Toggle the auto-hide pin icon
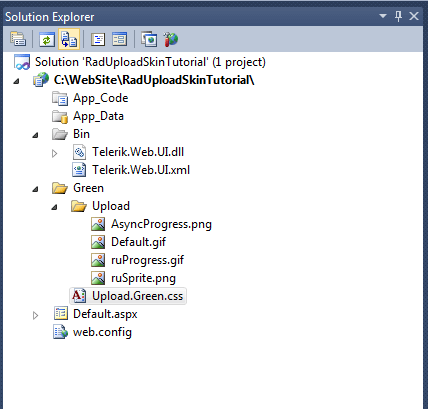This screenshot has width=428, height=409. (398, 16)
